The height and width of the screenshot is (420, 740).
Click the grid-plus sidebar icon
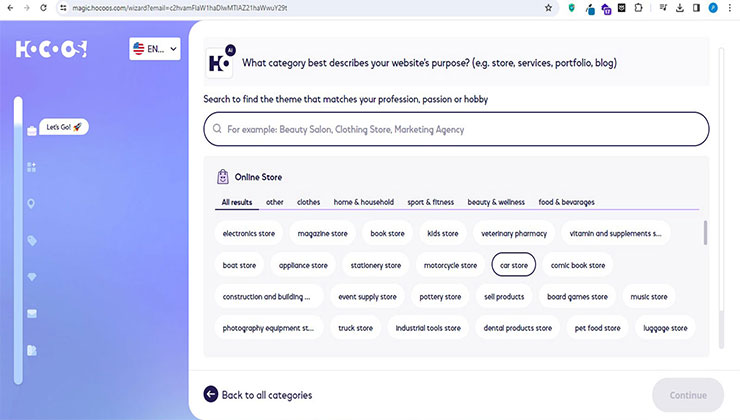point(32,167)
